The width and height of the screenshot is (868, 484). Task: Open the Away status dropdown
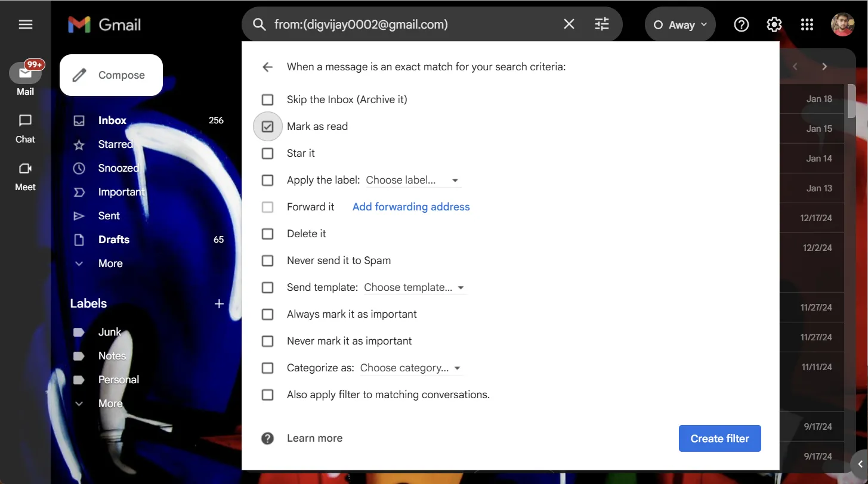tap(680, 24)
